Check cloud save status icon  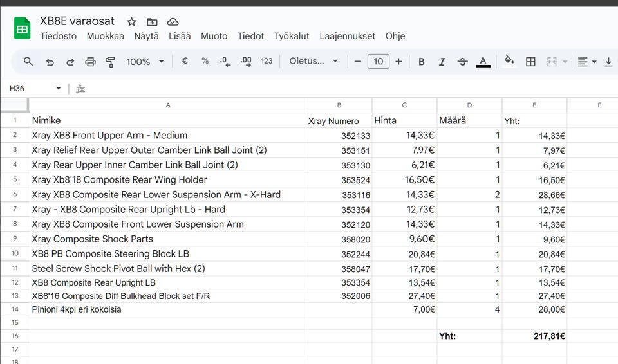point(173,22)
